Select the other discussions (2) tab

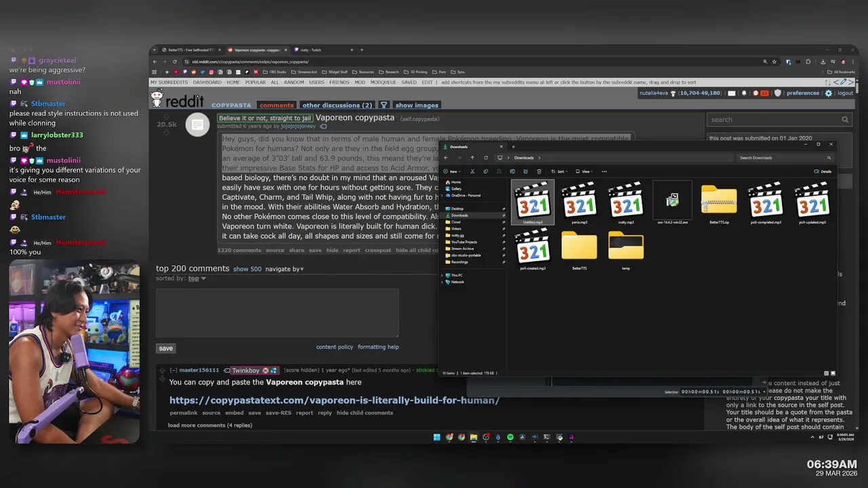[x=337, y=105]
